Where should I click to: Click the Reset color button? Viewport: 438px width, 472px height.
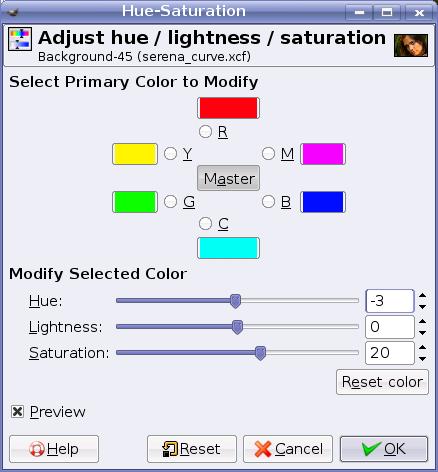point(382,382)
